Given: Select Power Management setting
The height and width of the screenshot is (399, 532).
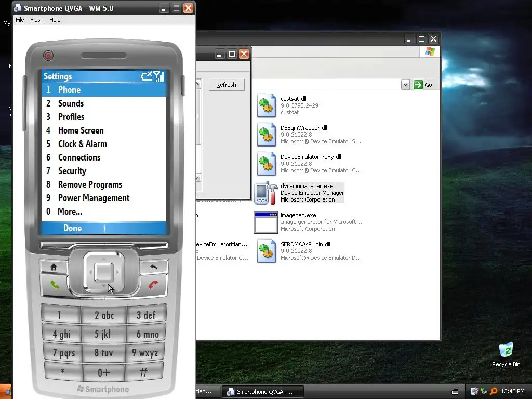Looking at the screenshot, I should pyautogui.click(x=104, y=198).
